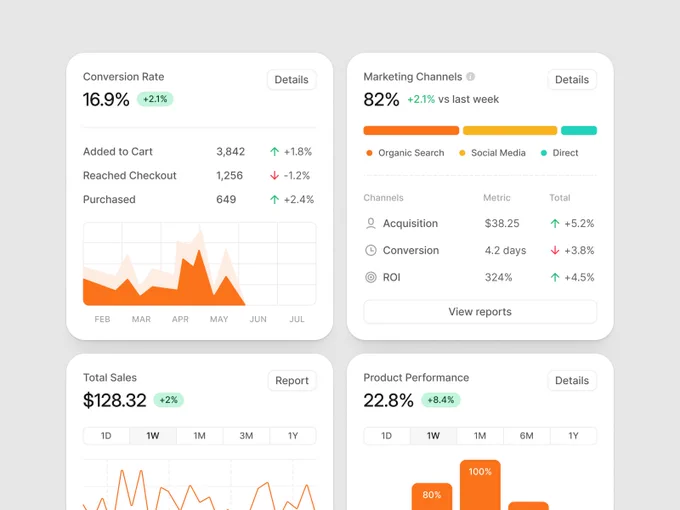Click the JUL axis label
This screenshot has width=680, height=510.
[x=297, y=319]
